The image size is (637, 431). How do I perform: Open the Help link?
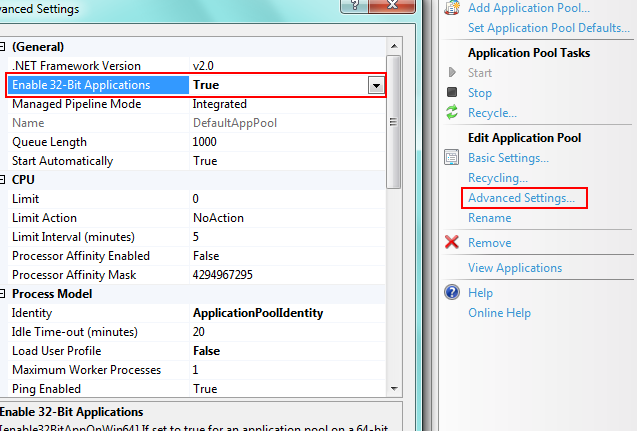point(480,292)
